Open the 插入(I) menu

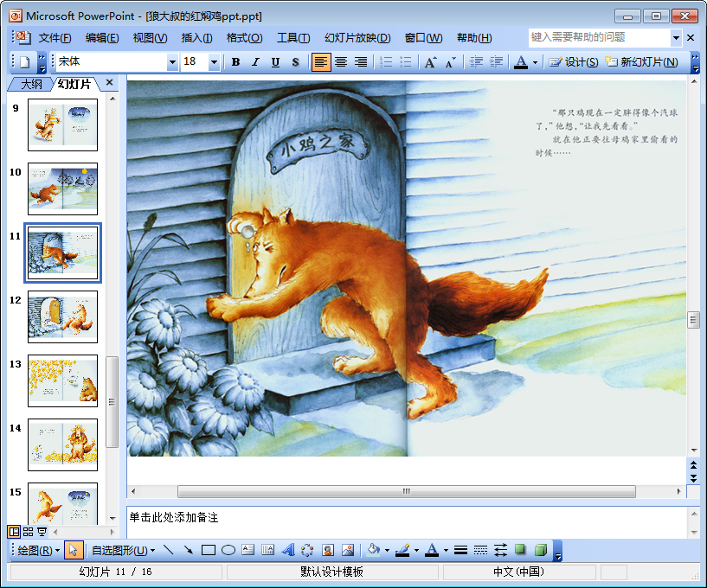click(197, 38)
